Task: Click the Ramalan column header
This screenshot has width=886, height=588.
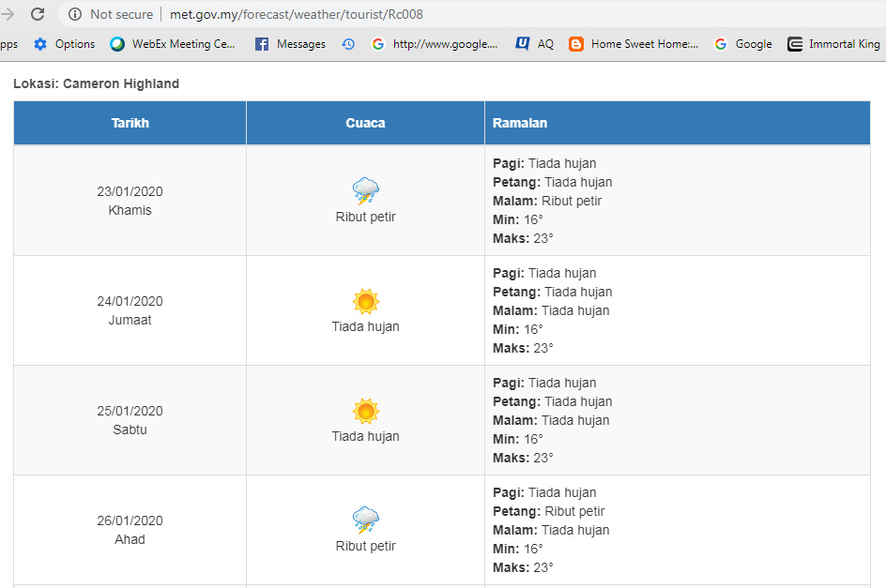Action: tap(678, 123)
